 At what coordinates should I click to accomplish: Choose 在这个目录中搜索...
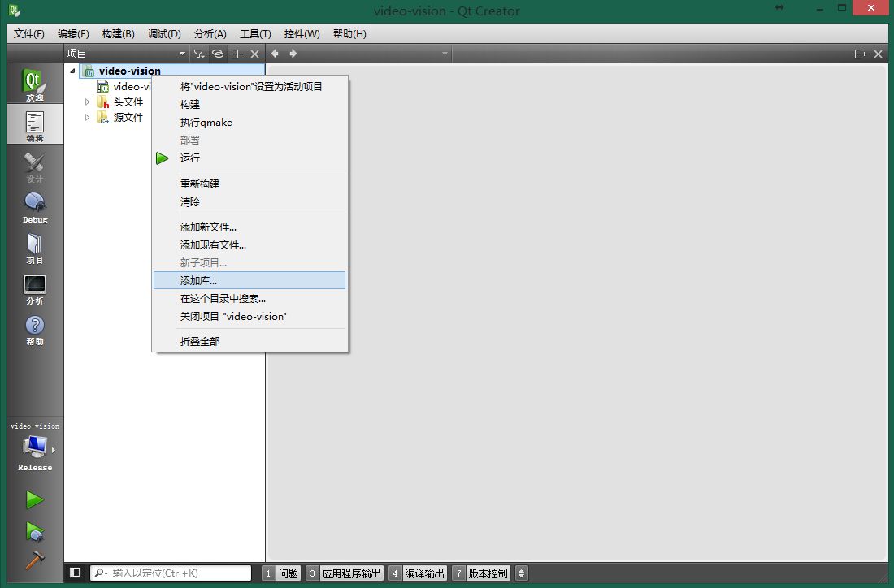[250, 299]
